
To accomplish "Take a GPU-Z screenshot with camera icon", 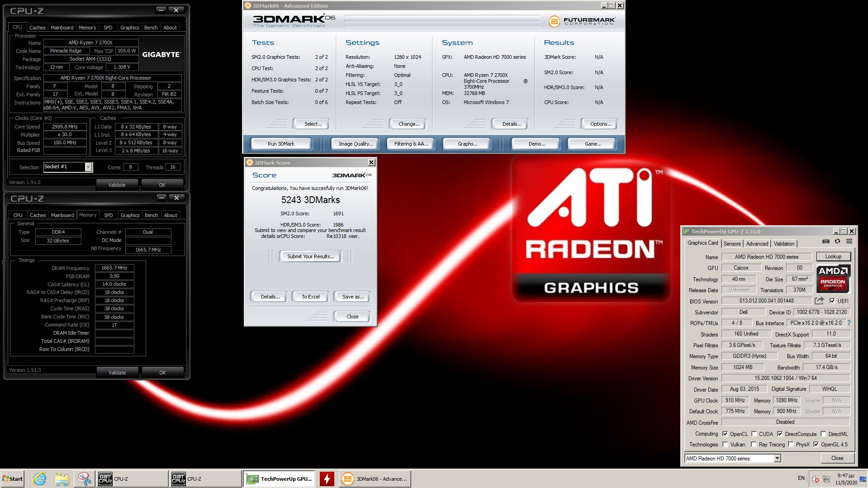I will coord(825,242).
